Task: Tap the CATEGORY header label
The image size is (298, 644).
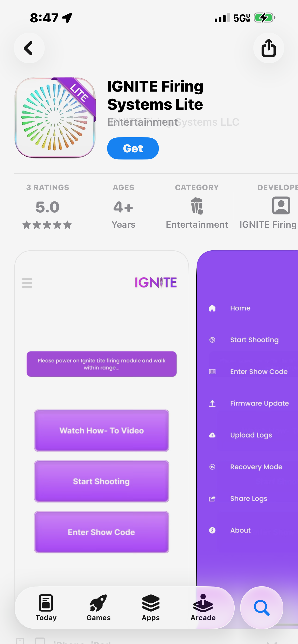Action: [197, 188]
